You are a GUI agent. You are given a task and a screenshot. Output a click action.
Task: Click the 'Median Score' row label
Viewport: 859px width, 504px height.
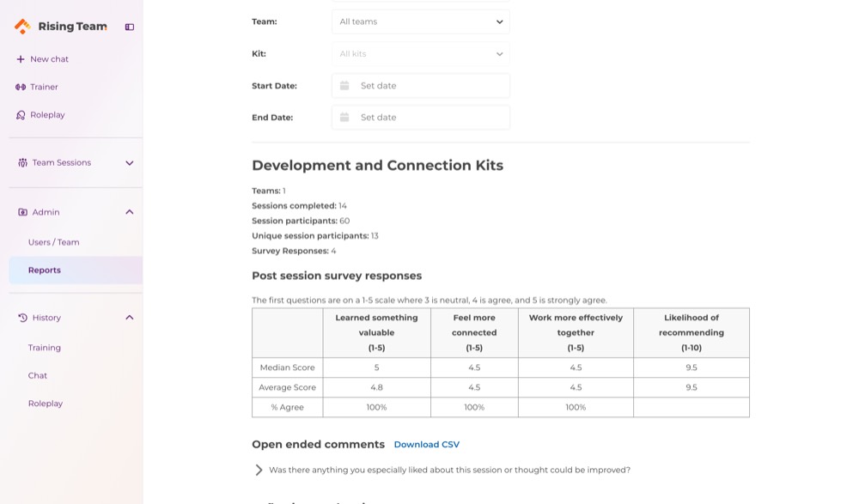pos(287,367)
